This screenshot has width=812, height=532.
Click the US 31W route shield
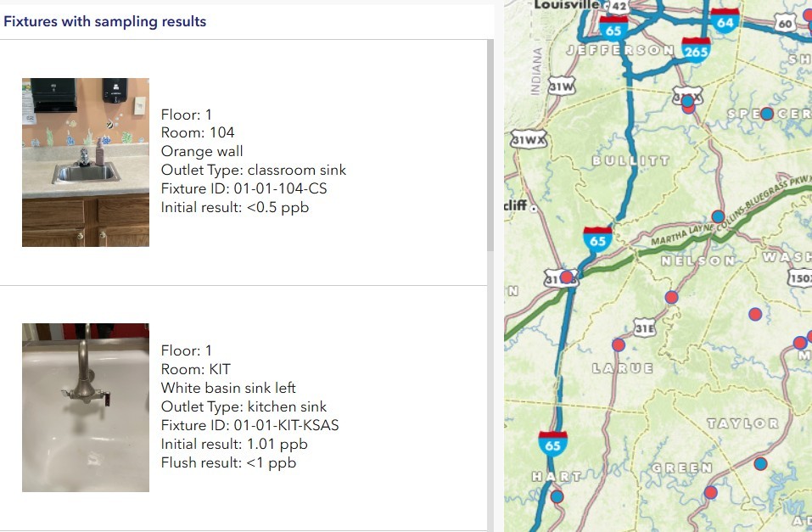(x=562, y=87)
